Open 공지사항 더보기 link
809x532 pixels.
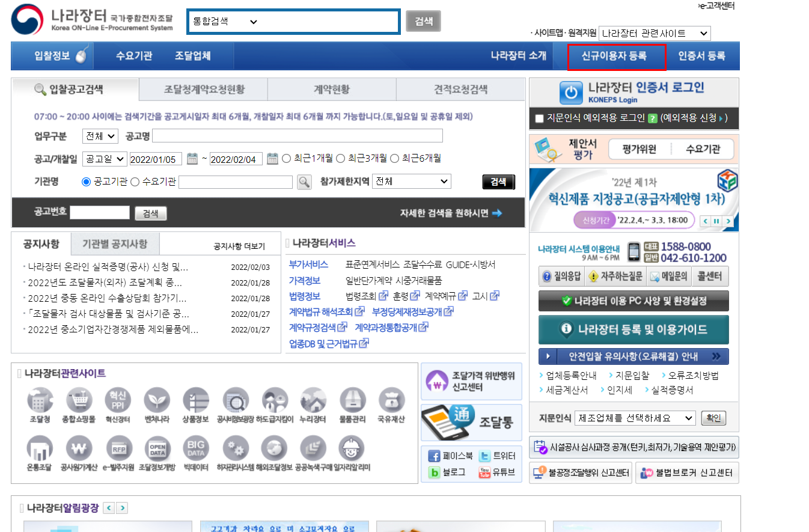(239, 246)
